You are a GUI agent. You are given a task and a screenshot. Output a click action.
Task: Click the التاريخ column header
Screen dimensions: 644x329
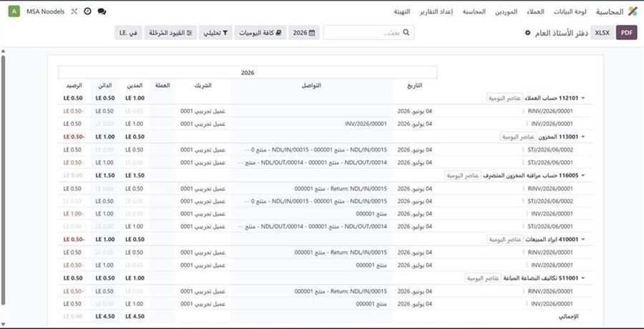tap(414, 85)
